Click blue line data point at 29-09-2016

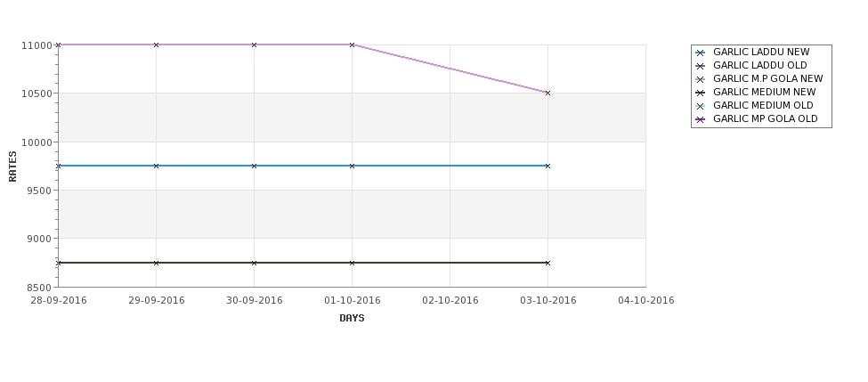coord(156,167)
